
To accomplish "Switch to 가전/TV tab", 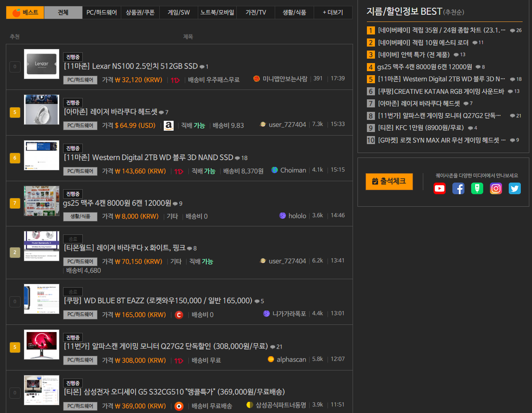I will [256, 13].
